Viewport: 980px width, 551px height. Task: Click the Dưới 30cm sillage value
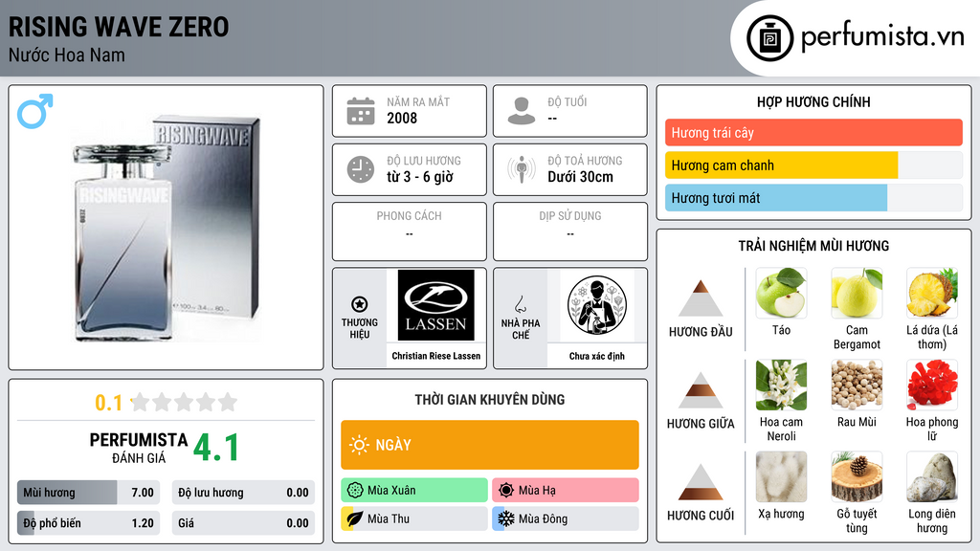coord(580,177)
